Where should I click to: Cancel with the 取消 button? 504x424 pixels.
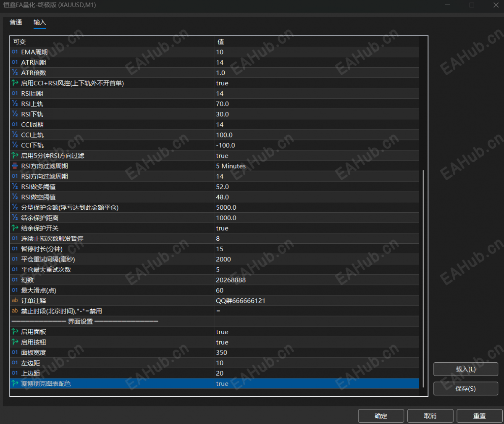[430, 416]
